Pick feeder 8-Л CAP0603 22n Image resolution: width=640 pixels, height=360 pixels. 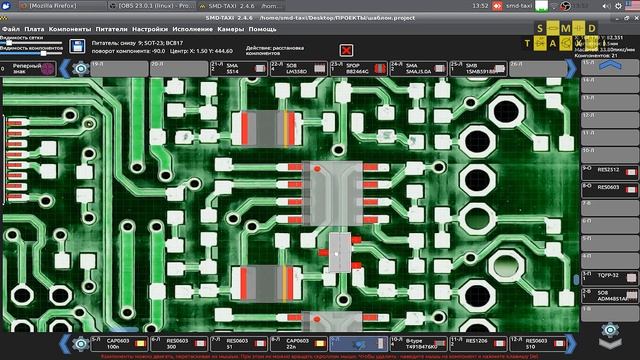point(299,344)
